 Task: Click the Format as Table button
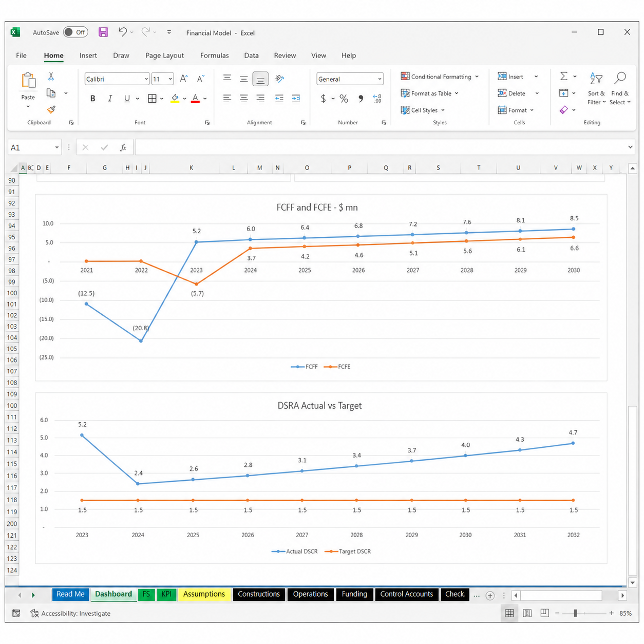[430, 93]
